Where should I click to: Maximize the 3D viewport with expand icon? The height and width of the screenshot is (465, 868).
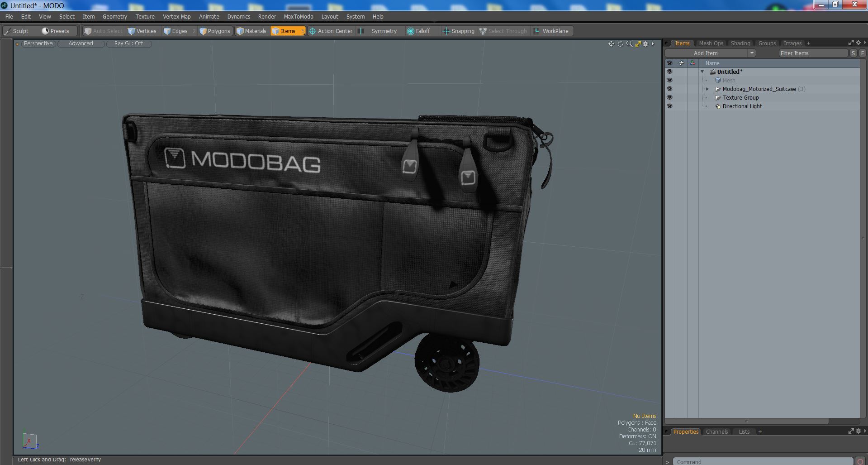638,44
